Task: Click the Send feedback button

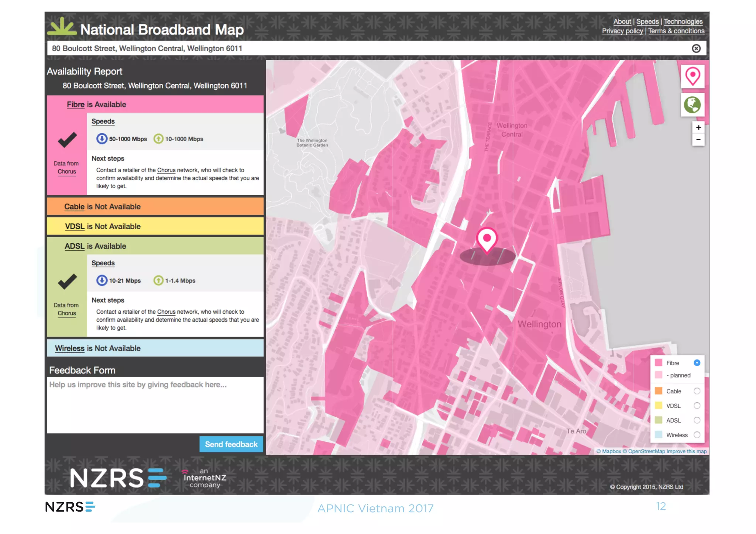Action: click(x=231, y=444)
